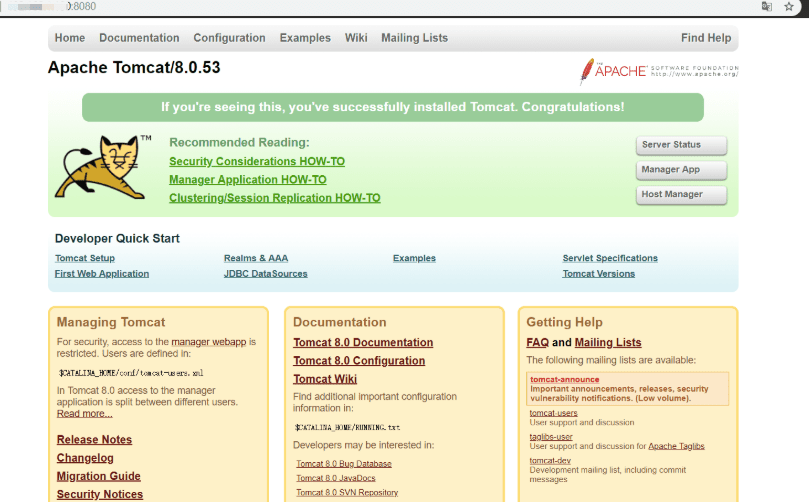Open Tomcat Versions link
809x502 pixels.
598,274
